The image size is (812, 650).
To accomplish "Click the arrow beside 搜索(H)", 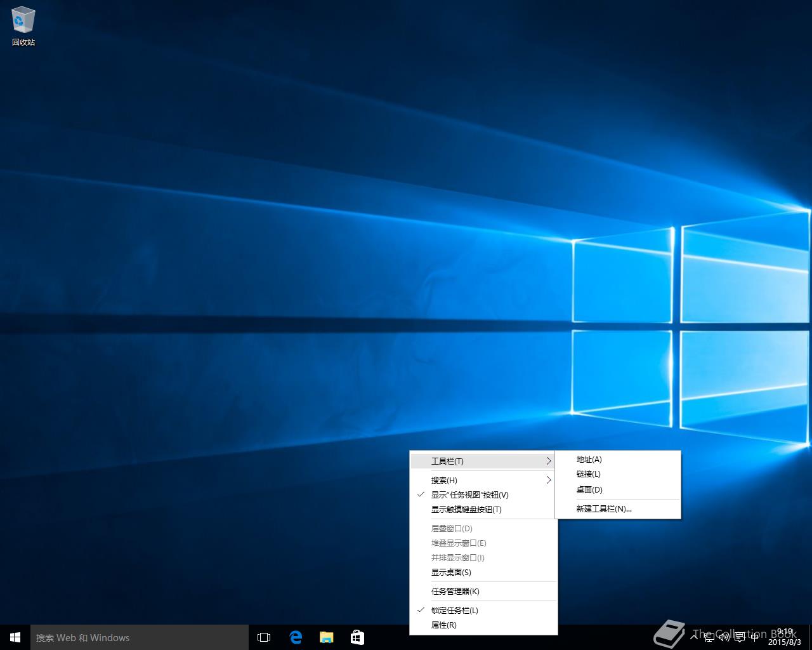I will click(x=549, y=481).
